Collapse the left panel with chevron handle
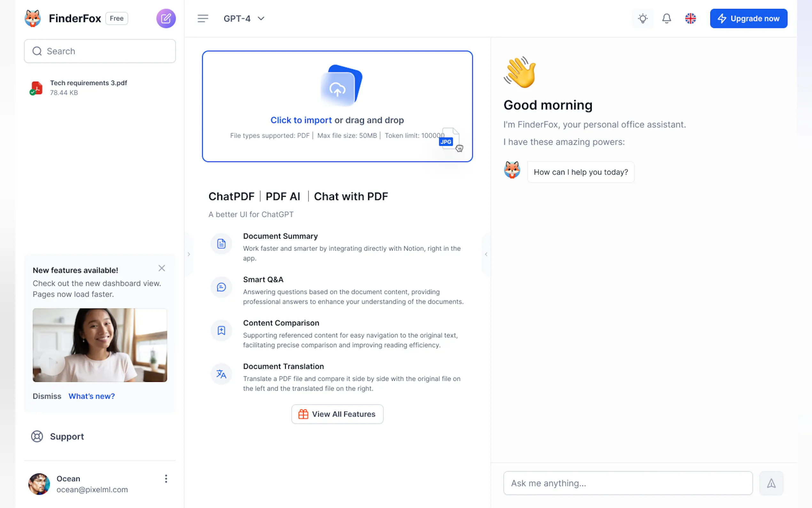This screenshot has width=812, height=508. click(189, 254)
